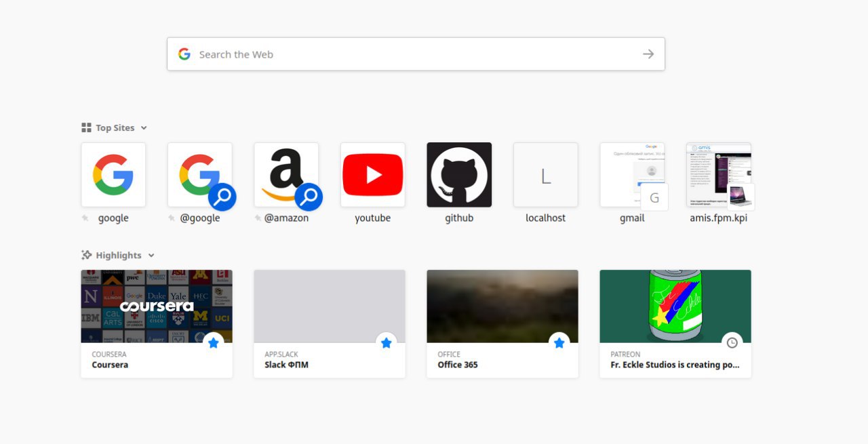
Task: Click the magnifier badge on @google tile
Action: pyautogui.click(x=222, y=197)
